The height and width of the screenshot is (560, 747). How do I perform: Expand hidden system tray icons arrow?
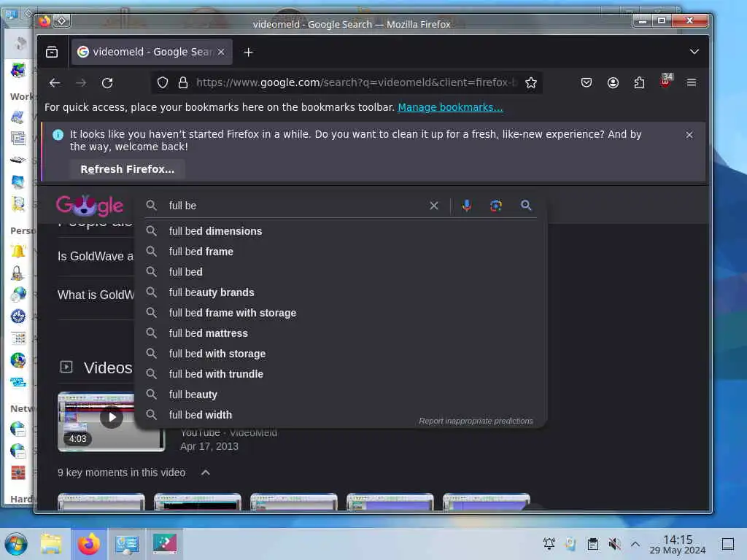point(635,544)
